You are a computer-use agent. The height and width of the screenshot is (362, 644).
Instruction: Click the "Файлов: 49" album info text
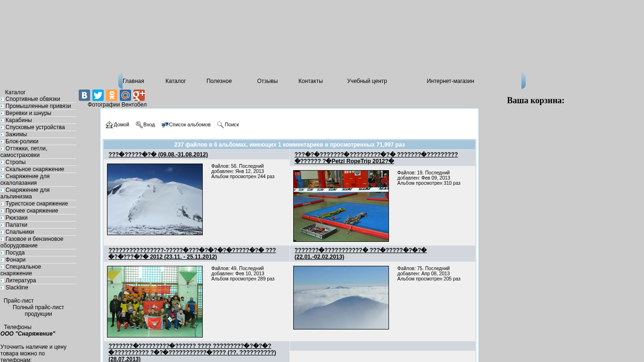pos(243,273)
